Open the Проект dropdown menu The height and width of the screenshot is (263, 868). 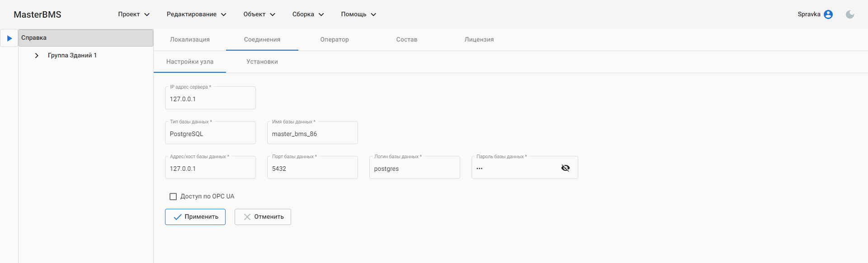coord(134,14)
